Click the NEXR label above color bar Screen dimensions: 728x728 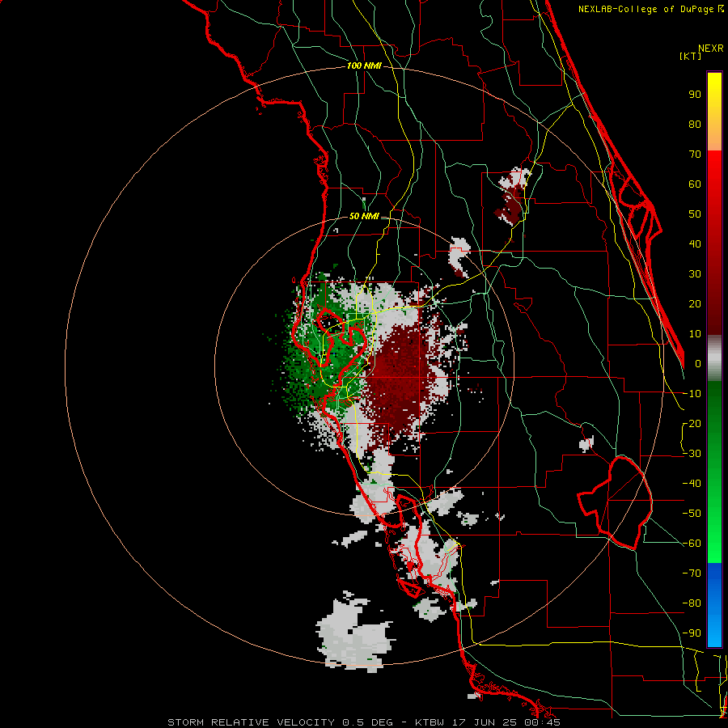pyautogui.click(x=710, y=49)
